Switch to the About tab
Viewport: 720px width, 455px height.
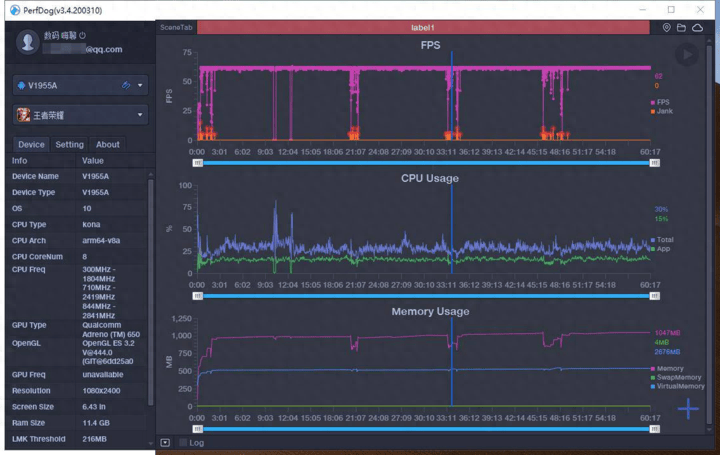(x=107, y=144)
